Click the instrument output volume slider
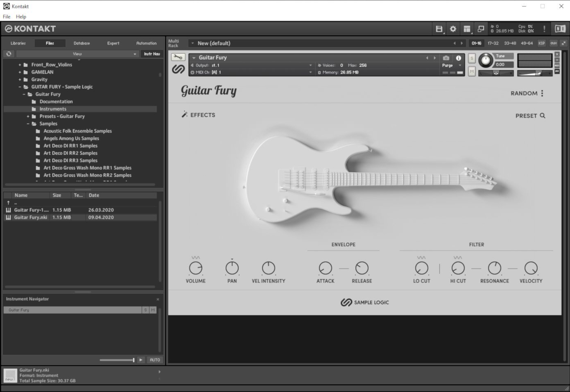Image resolution: width=570 pixels, height=392 pixels. [x=535, y=73]
